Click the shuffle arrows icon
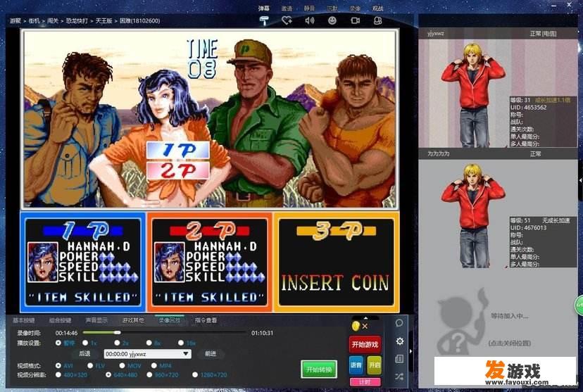Viewport: 583px width, 392px height. pyautogui.click(x=399, y=377)
